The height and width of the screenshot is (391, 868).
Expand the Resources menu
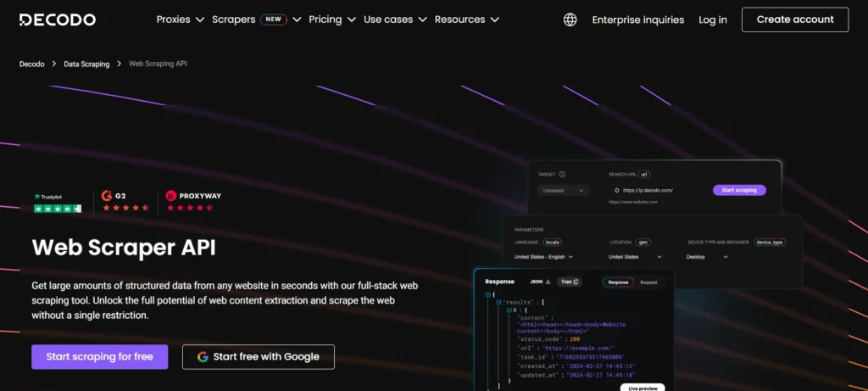(467, 20)
